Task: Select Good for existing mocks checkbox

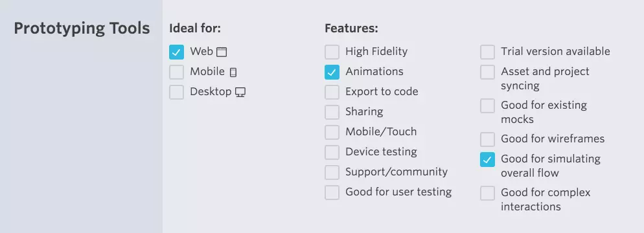Action: 487,106
